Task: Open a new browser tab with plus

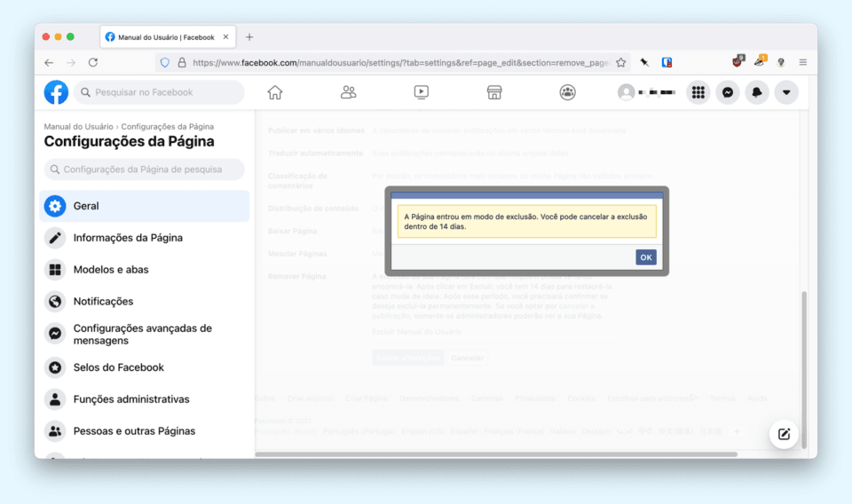Action: click(x=249, y=37)
